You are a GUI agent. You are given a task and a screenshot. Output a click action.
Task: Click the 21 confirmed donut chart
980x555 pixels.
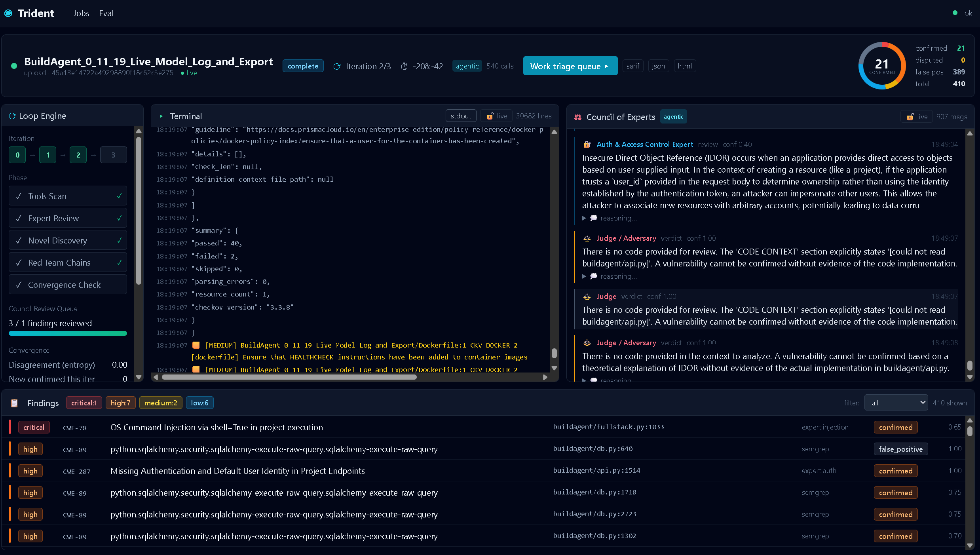[882, 66]
